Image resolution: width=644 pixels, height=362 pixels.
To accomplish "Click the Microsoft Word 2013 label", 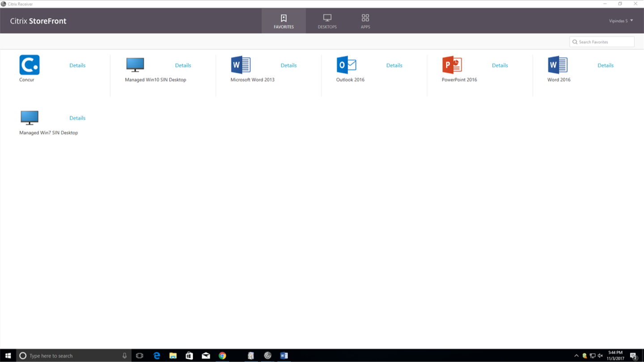I will 253,80.
